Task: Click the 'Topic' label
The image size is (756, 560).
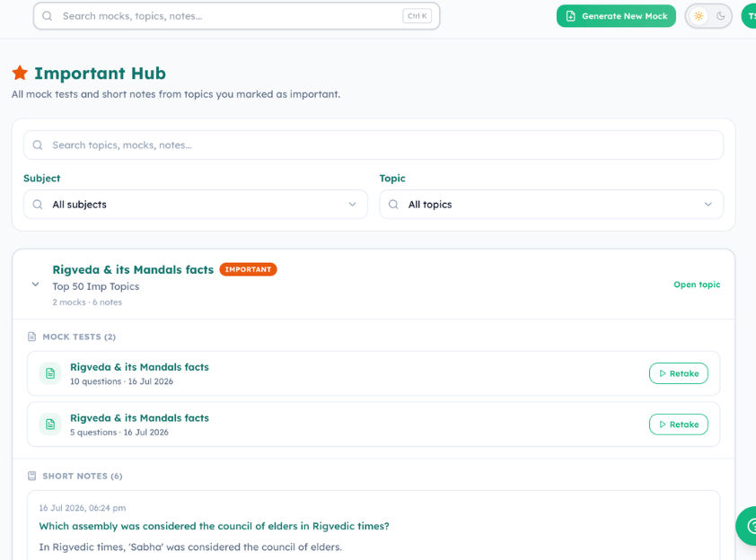Action: [x=392, y=179]
